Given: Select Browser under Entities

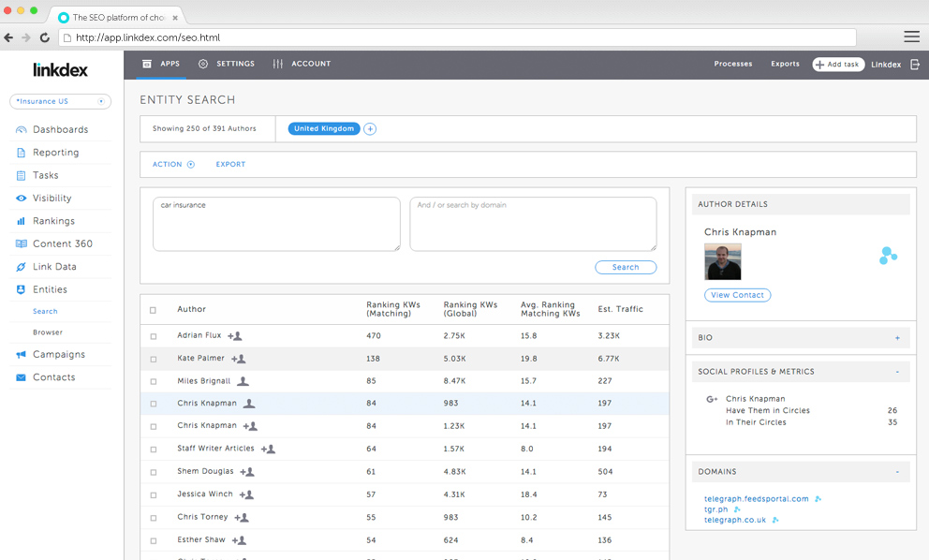Looking at the screenshot, I should (48, 333).
